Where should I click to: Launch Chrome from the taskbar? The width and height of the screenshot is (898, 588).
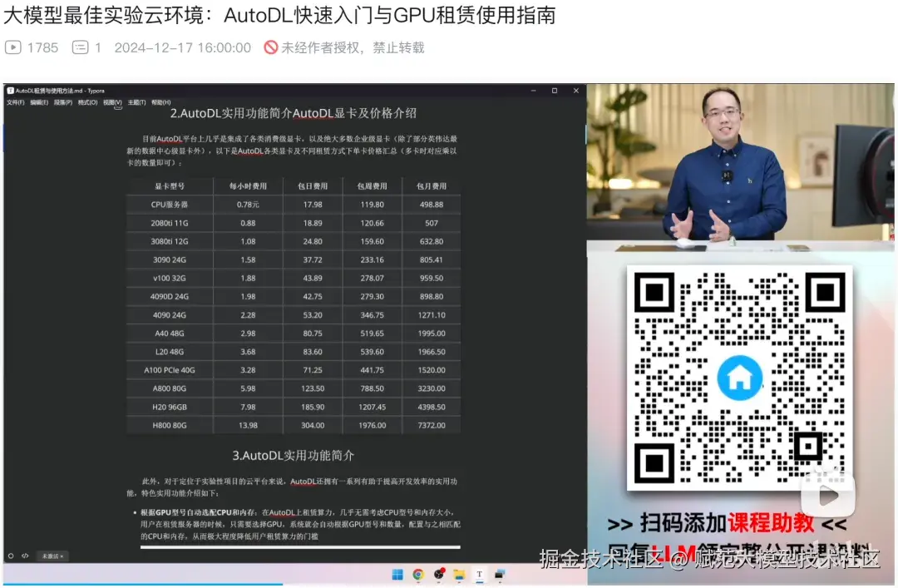tap(417, 574)
